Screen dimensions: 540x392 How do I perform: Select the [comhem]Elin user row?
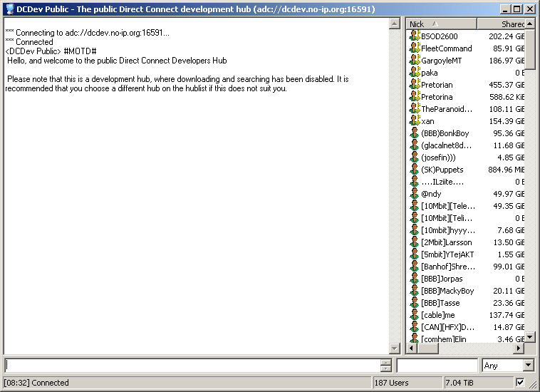click(x=467, y=339)
